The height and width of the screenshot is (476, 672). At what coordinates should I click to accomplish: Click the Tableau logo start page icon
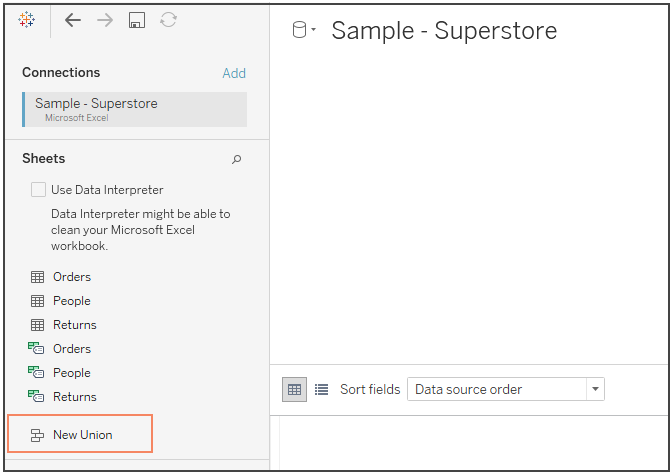tap(27, 20)
